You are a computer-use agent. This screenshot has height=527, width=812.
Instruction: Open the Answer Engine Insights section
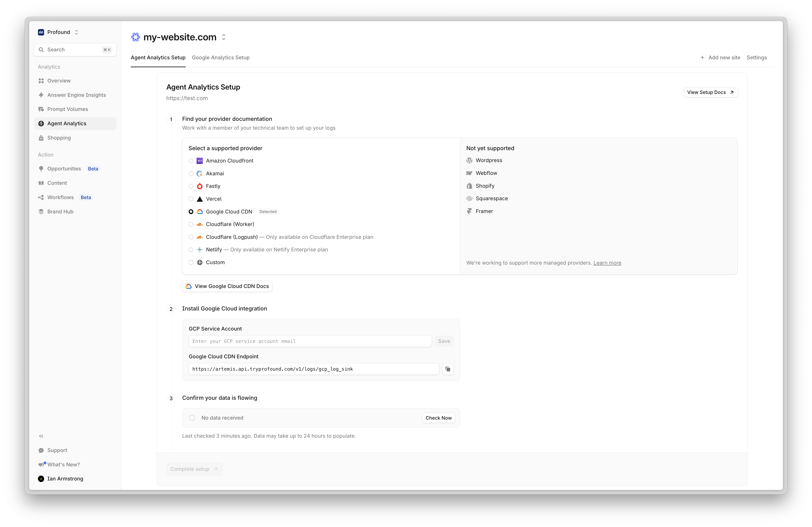pos(77,95)
